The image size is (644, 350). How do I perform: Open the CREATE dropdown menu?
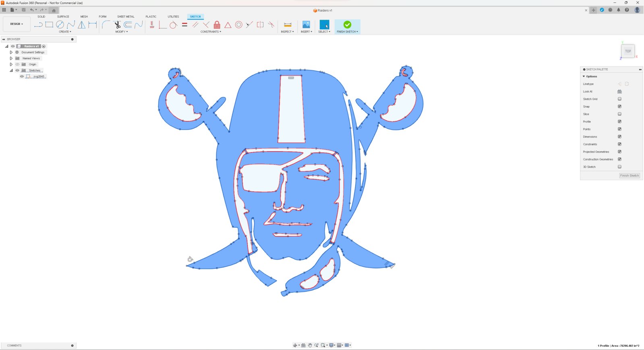[x=65, y=32]
